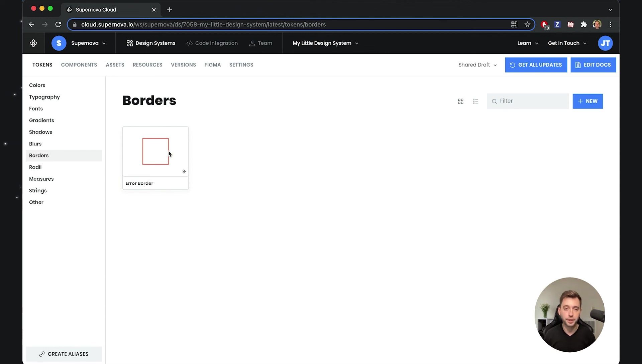
Task: Open Colors token category
Action: coord(64,85)
